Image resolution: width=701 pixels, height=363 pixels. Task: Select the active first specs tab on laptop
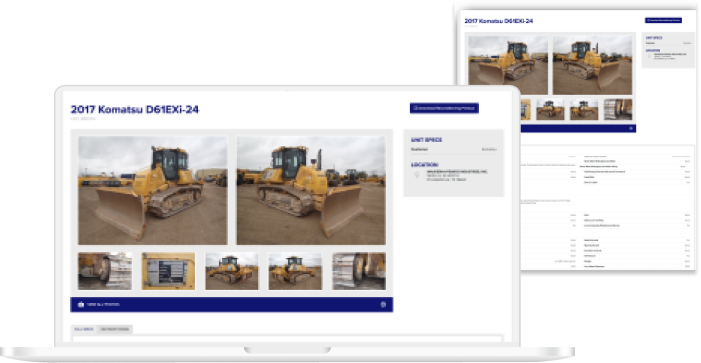pos(84,329)
